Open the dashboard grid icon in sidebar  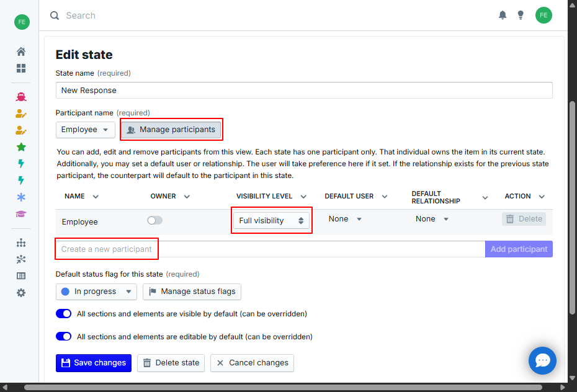(x=21, y=68)
